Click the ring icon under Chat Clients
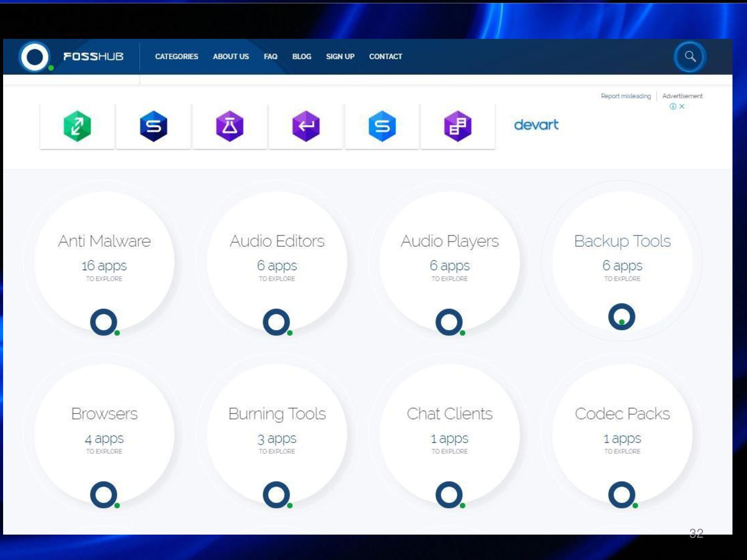Screen dimensions: 747x560 click(x=450, y=495)
